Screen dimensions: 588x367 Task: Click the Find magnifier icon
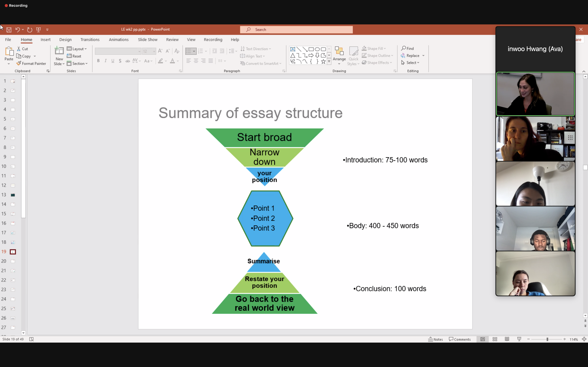[x=404, y=48]
